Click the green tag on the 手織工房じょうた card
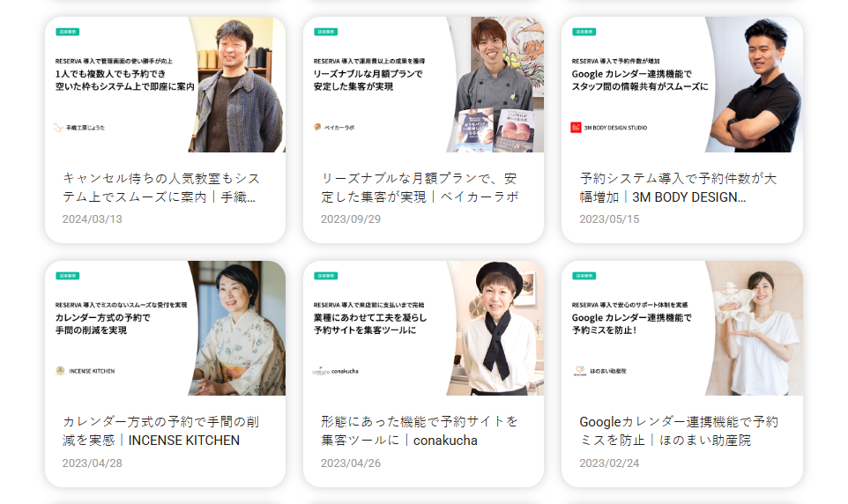This screenshot has width=848, height=504. pos(68,32)
